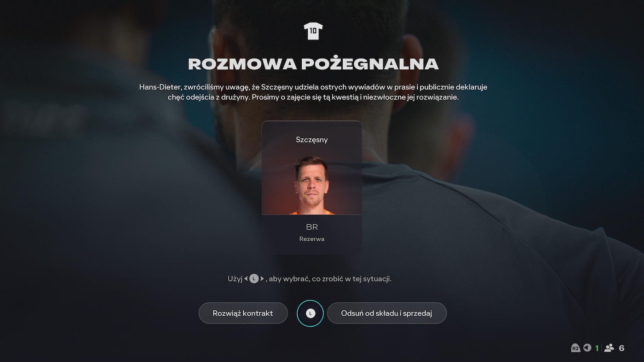This screenshot has width=644, height=362.
Task: Click the number 10 jersey icon
Action: [x=313, y=31]
